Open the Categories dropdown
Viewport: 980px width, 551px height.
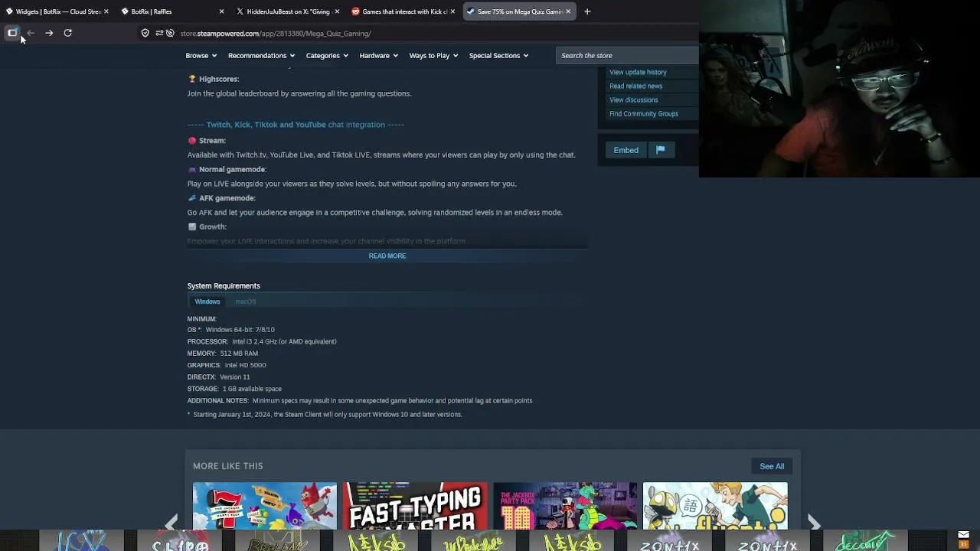coord(327,55)
